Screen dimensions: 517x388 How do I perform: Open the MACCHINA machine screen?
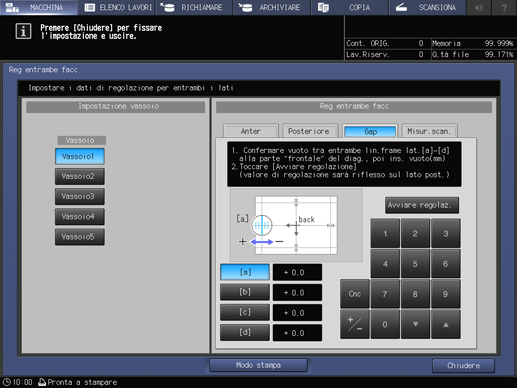point(39,7)
